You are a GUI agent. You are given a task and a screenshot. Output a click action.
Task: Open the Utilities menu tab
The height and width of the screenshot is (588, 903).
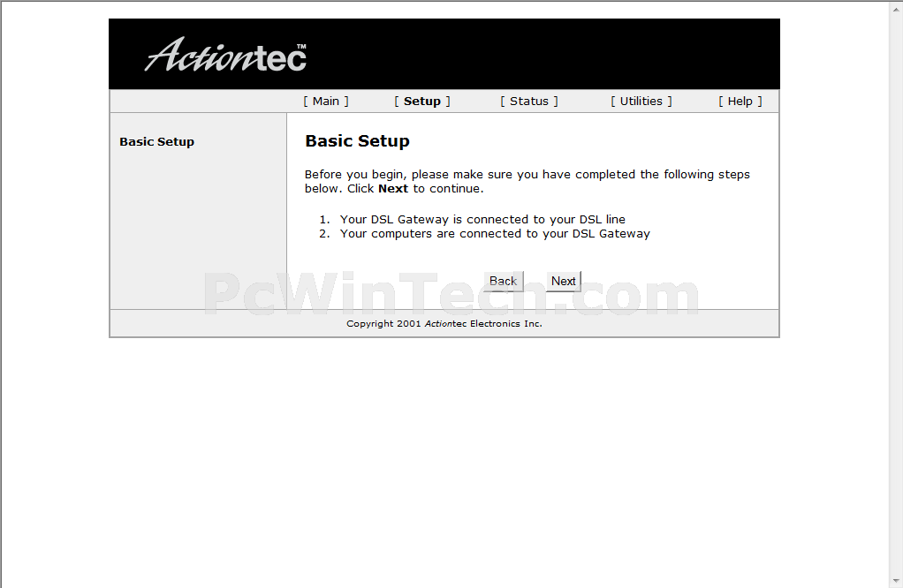[x=641, y=102]
